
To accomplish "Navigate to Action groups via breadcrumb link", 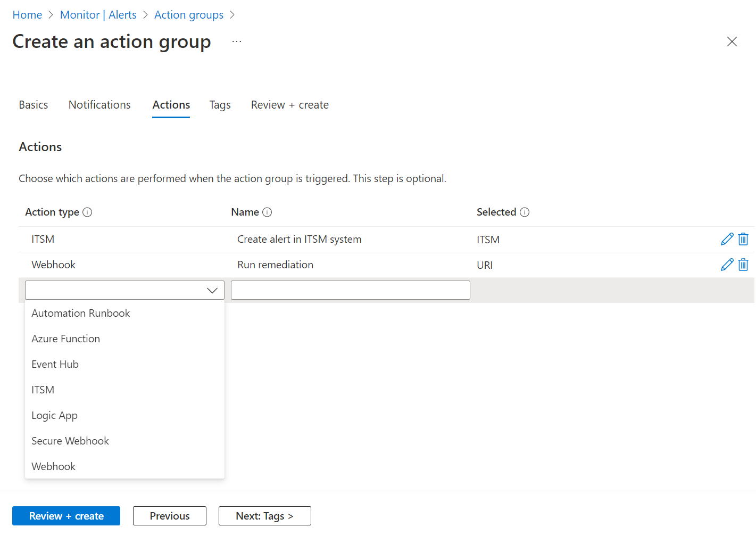I will click(188, 14).
